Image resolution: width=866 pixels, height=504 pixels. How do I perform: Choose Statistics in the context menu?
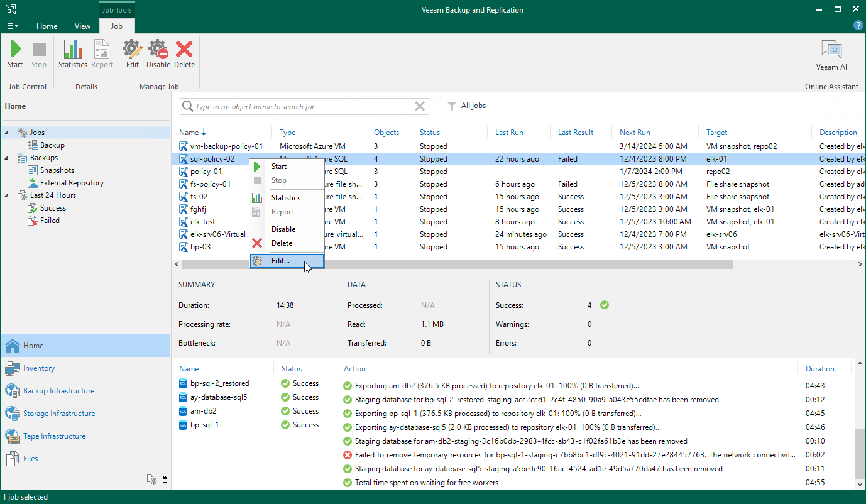point(287,198)
